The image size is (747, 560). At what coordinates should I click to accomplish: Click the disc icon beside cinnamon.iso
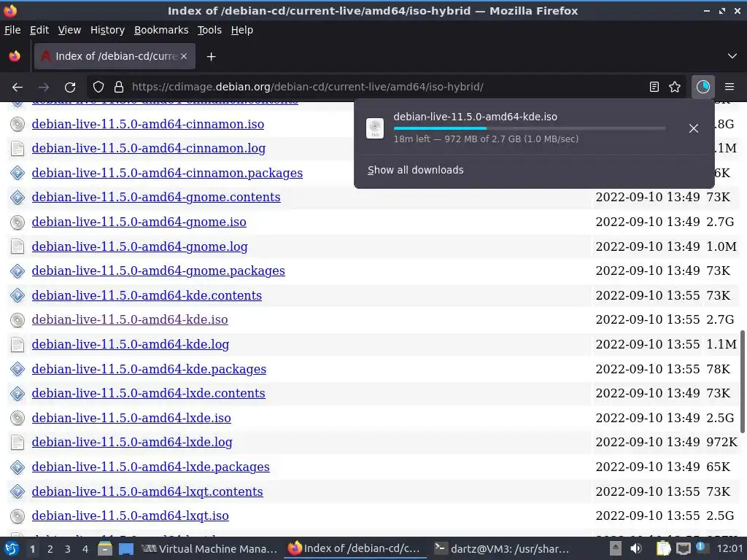coord(18,124)
